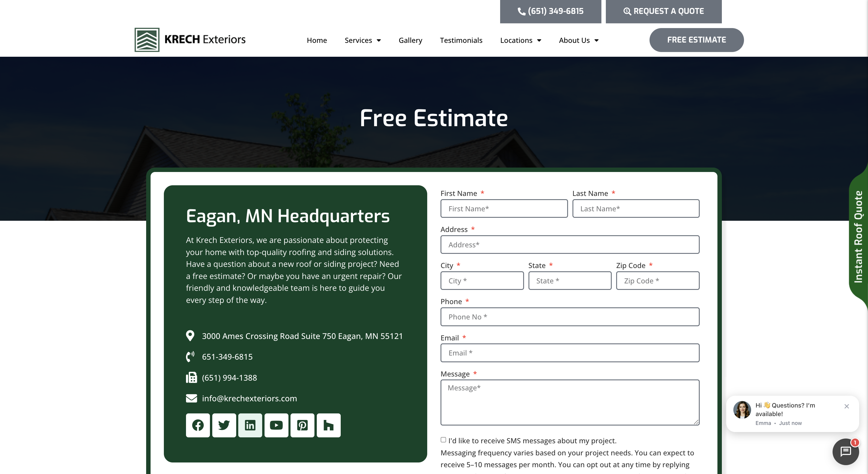Viewport: 868px width, 474px height.
Task: Call (651) 349-6815 top button
Action: pos(550,11)
